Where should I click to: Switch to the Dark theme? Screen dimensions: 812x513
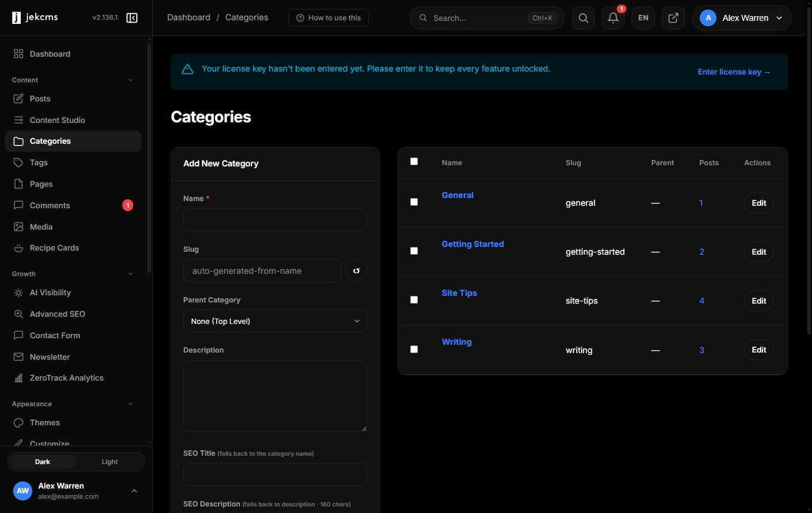tap(42, 462)
